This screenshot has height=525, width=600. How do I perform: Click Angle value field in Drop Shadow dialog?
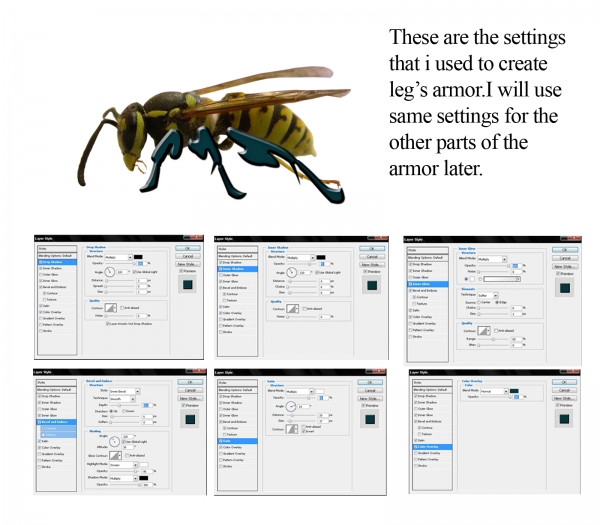(x=122, y=272)
